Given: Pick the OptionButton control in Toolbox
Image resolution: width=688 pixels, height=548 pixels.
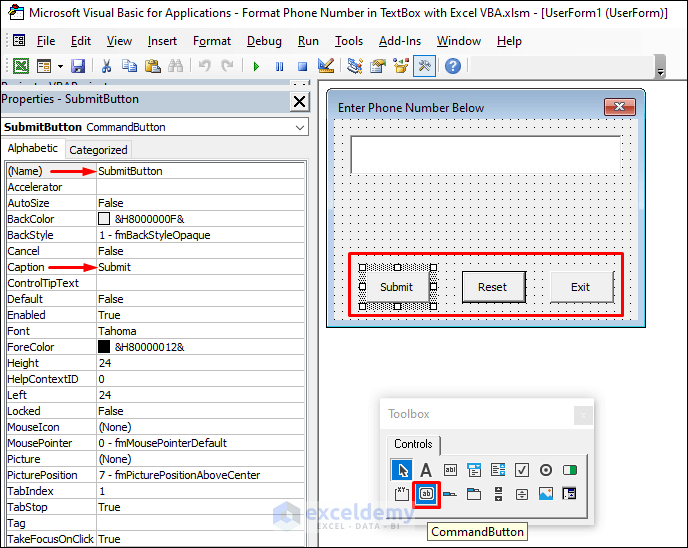Looking at the screenshot, I should click(x=546, y=470).
